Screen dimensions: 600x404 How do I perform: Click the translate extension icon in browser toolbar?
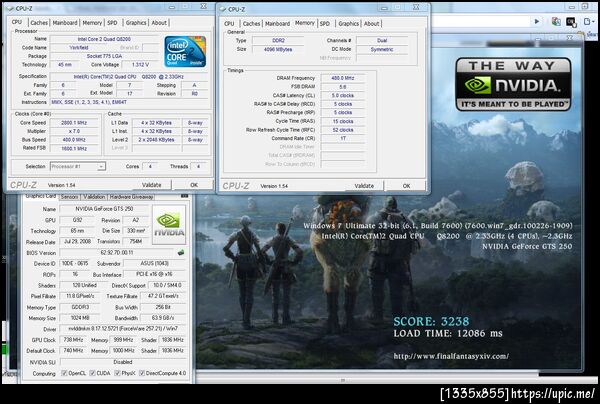pyautogui.click(x=556, y=22)
